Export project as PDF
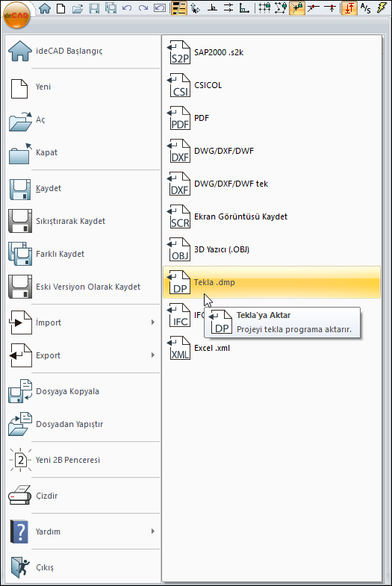392x586 pixels. (272, 118)
